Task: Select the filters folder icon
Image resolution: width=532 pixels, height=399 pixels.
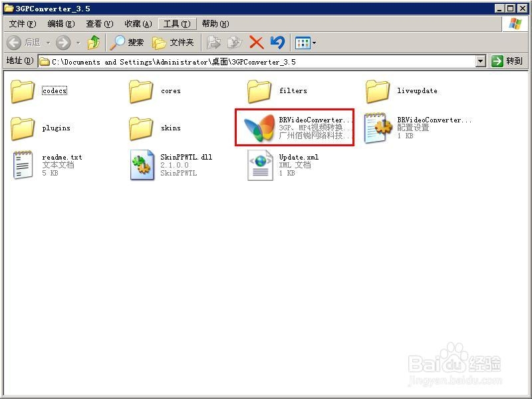Action: pyautogui.click(x=259, y=91)
